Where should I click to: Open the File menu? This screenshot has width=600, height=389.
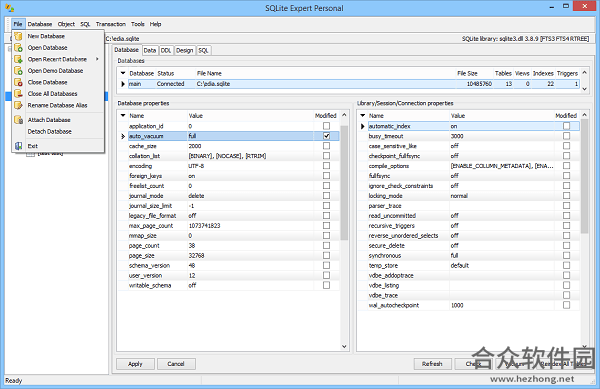pos(18,24)
